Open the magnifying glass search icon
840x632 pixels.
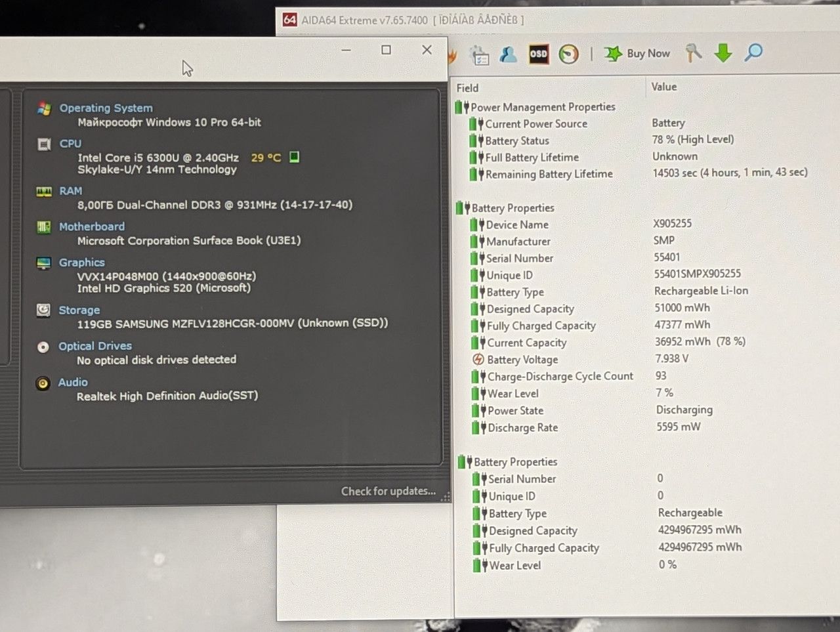click(x=753, y=52)
